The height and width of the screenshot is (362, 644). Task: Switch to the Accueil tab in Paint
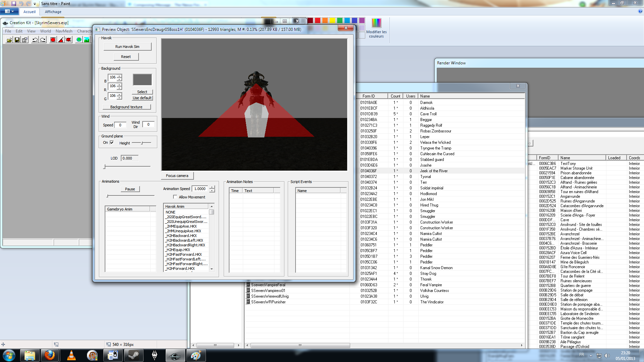[x=30, y=12]
